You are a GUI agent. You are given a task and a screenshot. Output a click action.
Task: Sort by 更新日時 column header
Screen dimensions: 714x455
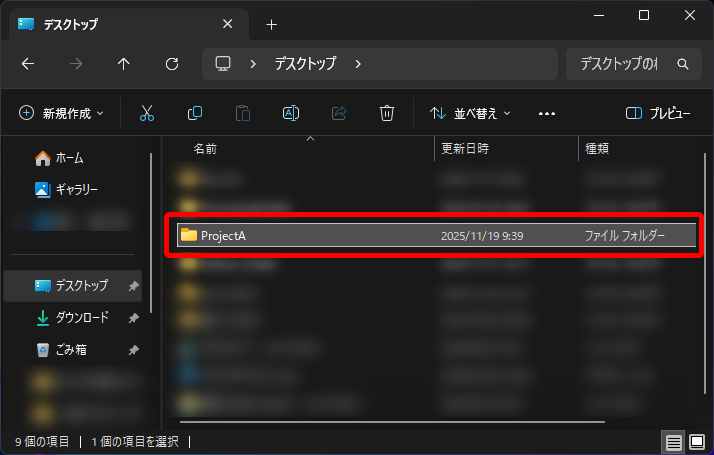tap(465, 148)
